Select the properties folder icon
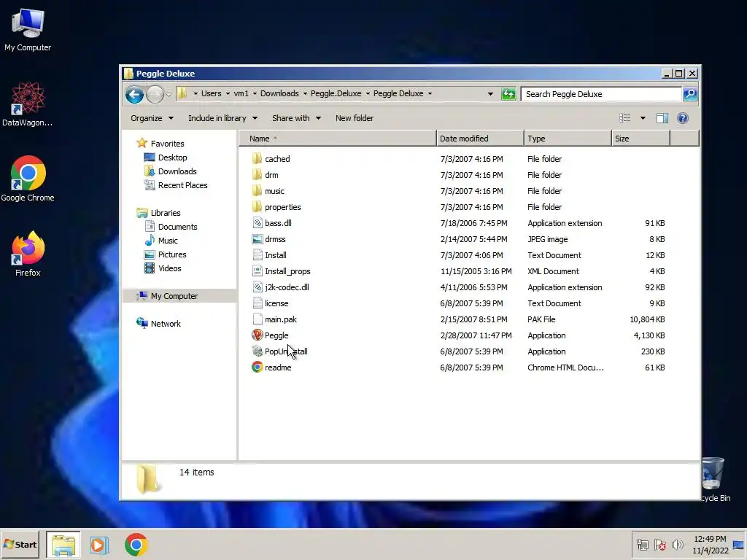Screen dimensions: 747x560 258,206
